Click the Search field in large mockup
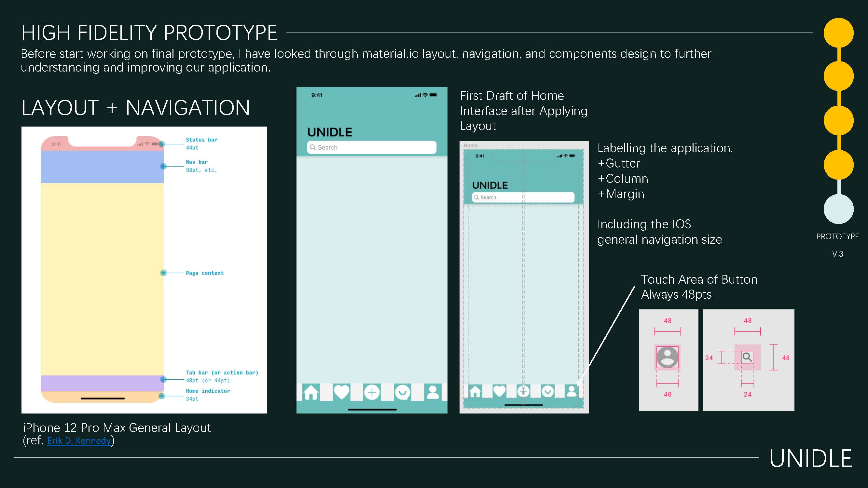The width and height of the screenshot is (868, 488). tap(371, 147)
